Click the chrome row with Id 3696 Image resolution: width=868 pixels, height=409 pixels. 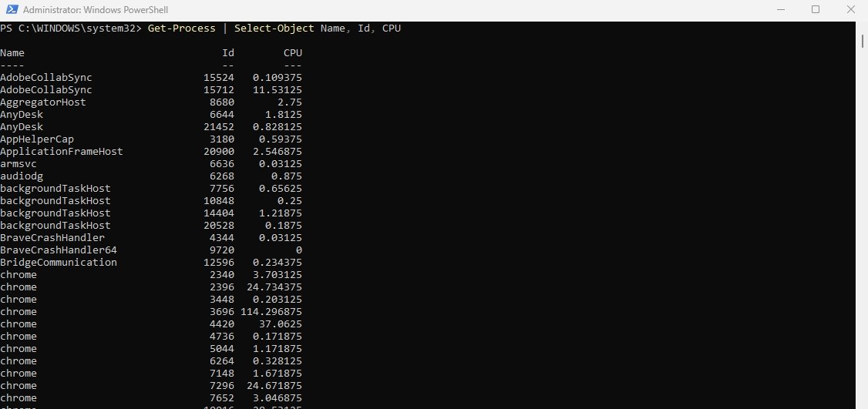click(151, 312)
